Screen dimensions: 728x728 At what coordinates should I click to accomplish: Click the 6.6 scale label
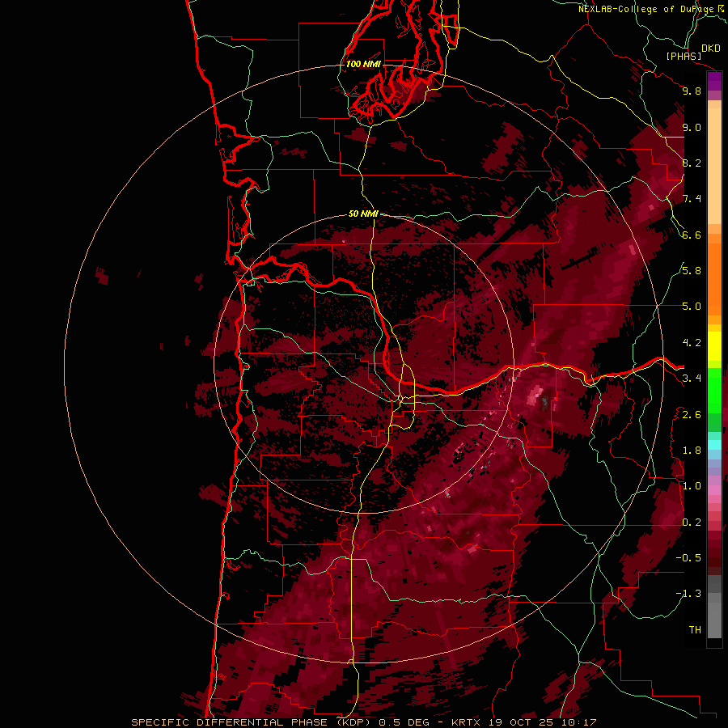(x=692, y=235)
